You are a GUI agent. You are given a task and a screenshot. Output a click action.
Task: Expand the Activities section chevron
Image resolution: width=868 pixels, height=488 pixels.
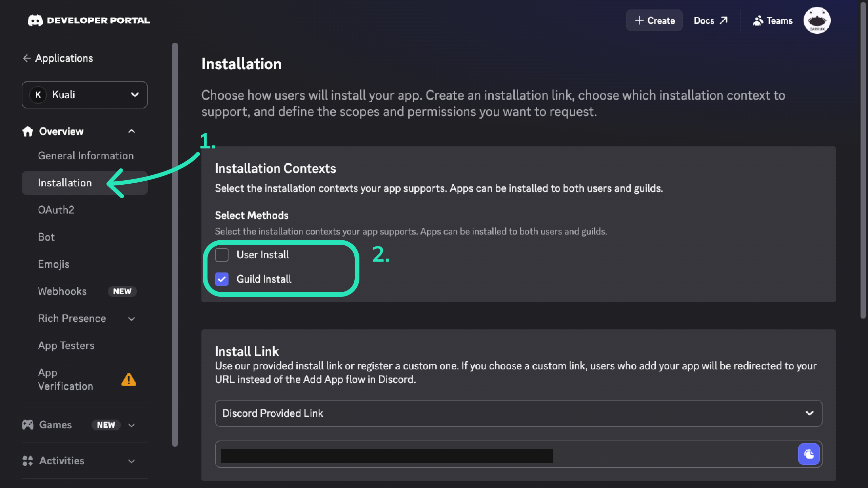[x=132, y=461]
